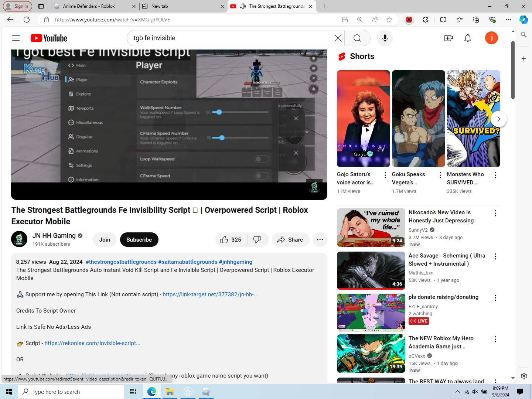Share this video
This screenshot has width=532, height=399.
290,240
